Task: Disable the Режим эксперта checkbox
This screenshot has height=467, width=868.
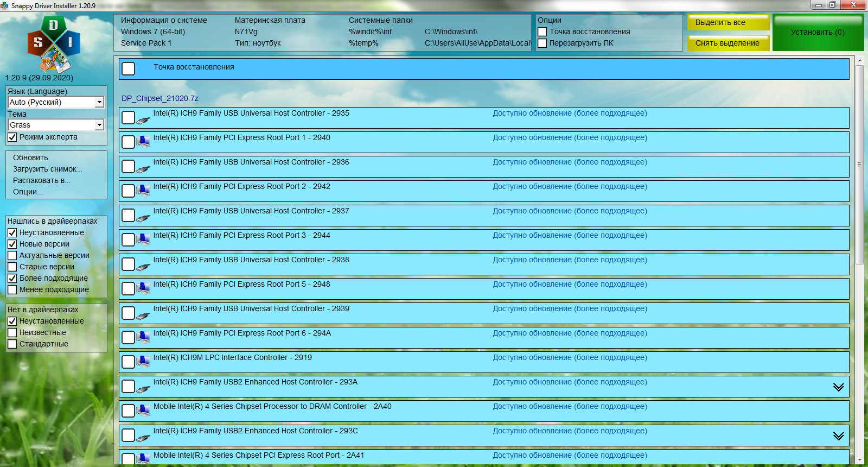Action: coord(12,137)
